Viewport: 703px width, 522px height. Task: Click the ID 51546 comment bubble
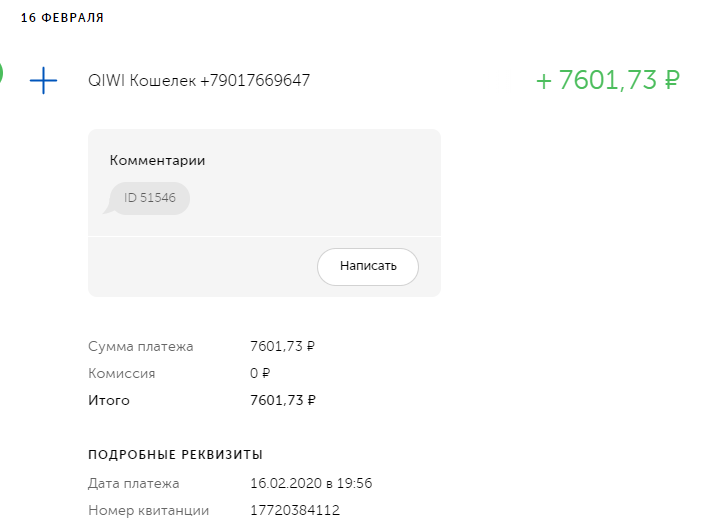(x=149, y=198)
